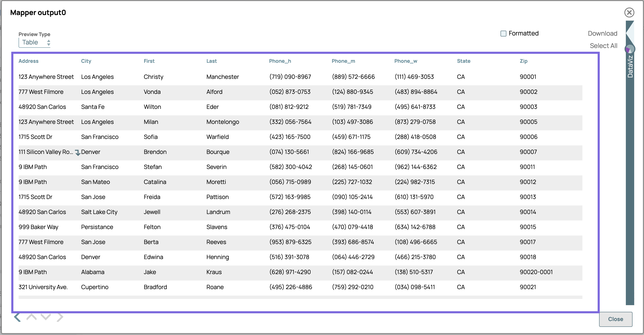Select the Persistance city cell
Image resolution: width=644 pixels, height=335 pixels.
coord(97,227)
